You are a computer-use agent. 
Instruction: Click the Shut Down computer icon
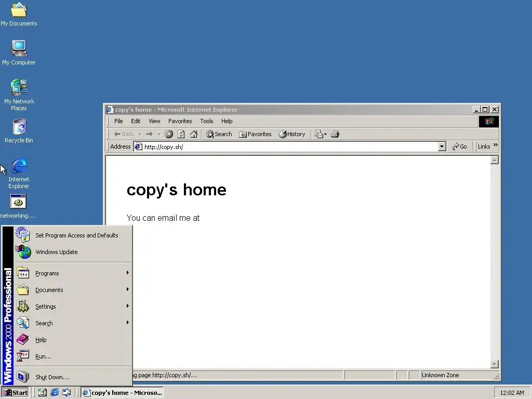[x=23, y=377]
